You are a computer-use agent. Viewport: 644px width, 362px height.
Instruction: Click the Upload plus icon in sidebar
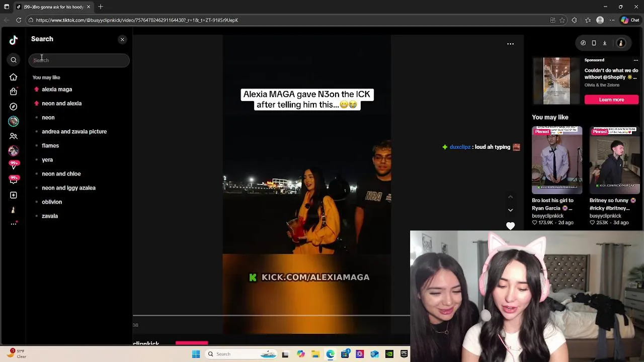point(14,195)
